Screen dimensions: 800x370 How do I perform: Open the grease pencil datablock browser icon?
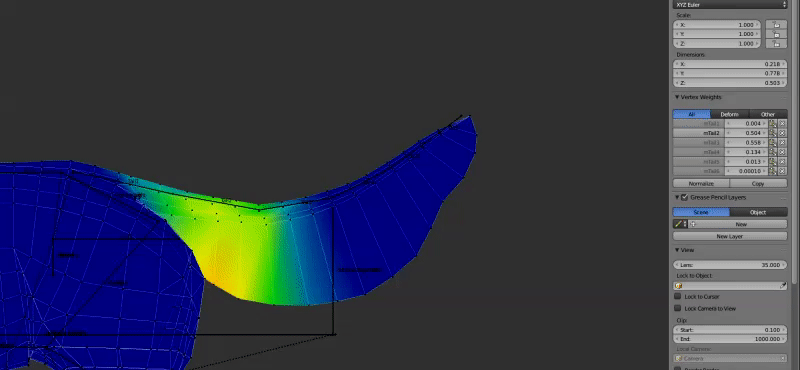point(679,224)
